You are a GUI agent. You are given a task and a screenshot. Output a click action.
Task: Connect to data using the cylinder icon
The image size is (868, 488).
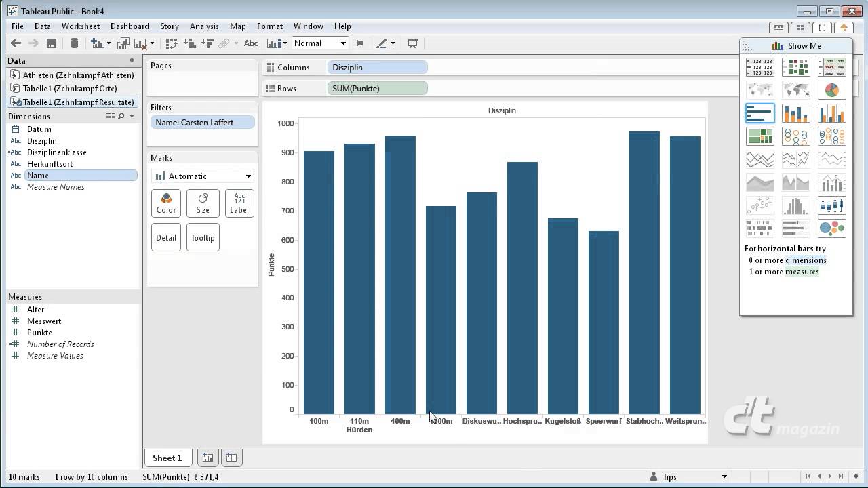pos(74,43)
